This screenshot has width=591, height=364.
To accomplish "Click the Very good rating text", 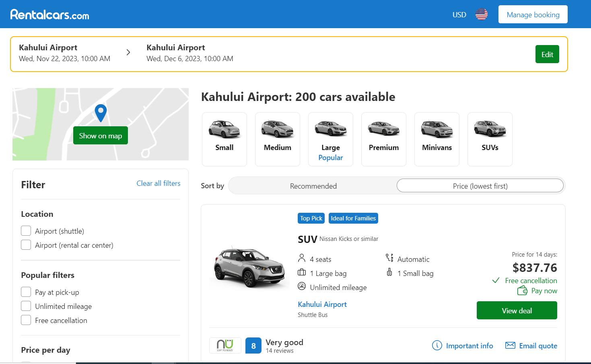I will coord(284,342).
